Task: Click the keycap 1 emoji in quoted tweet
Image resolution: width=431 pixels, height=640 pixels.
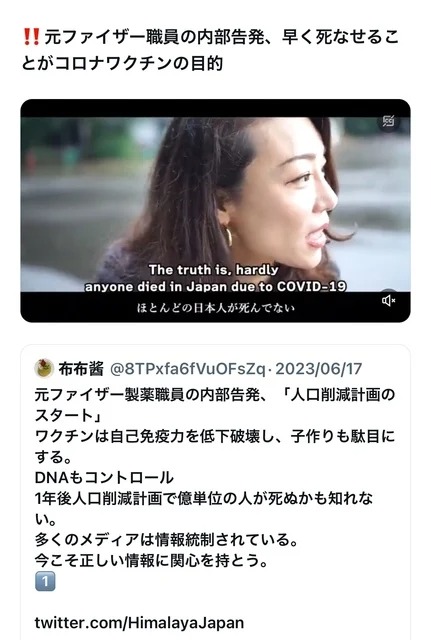Action: tap(45, 582)
